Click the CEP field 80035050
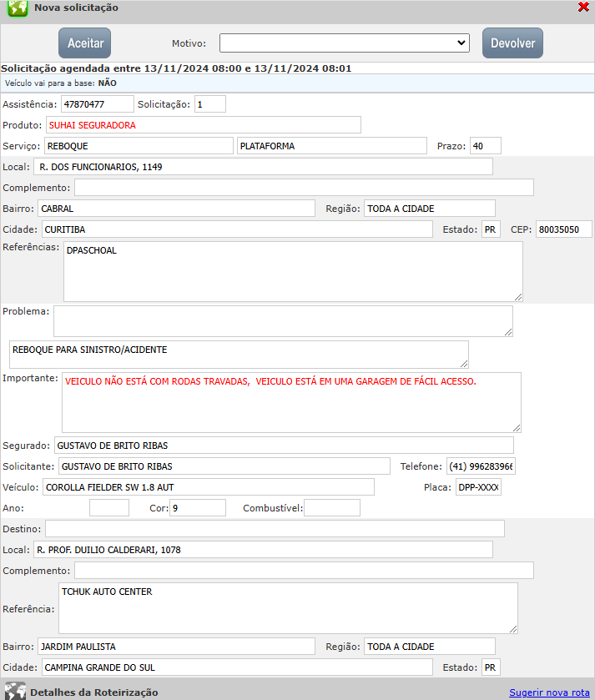This screenshot has height=700, width=595. pos(564,229)
